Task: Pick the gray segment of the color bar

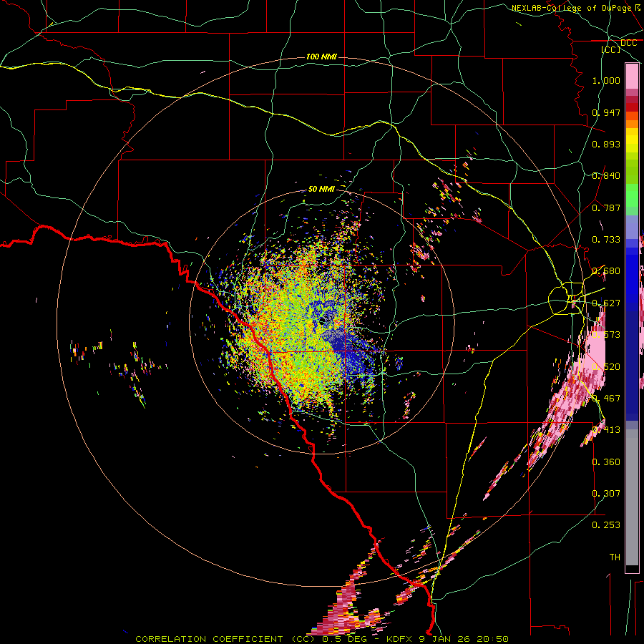Action: [x=632, y=497]
